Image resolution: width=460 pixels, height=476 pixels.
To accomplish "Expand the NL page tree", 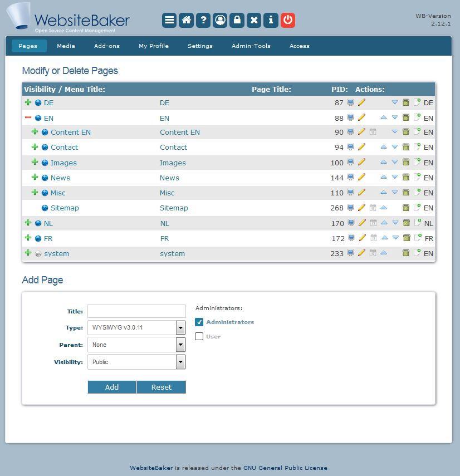I will pyautogui.click(x=28, y=223).
